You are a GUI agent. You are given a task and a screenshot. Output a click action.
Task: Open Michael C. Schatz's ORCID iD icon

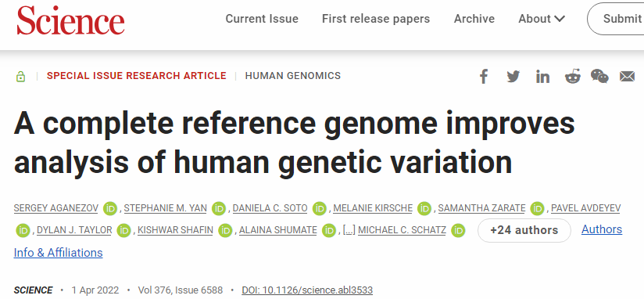458,230
